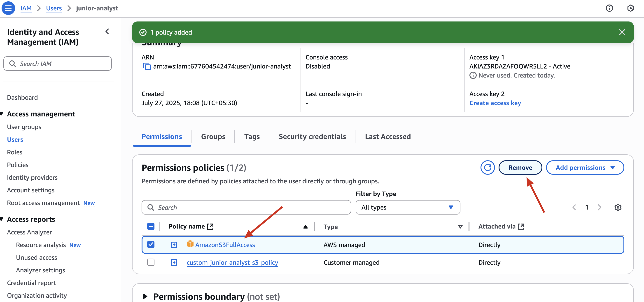
Task: Focus the policies Search field
Action: click(246, 207)
